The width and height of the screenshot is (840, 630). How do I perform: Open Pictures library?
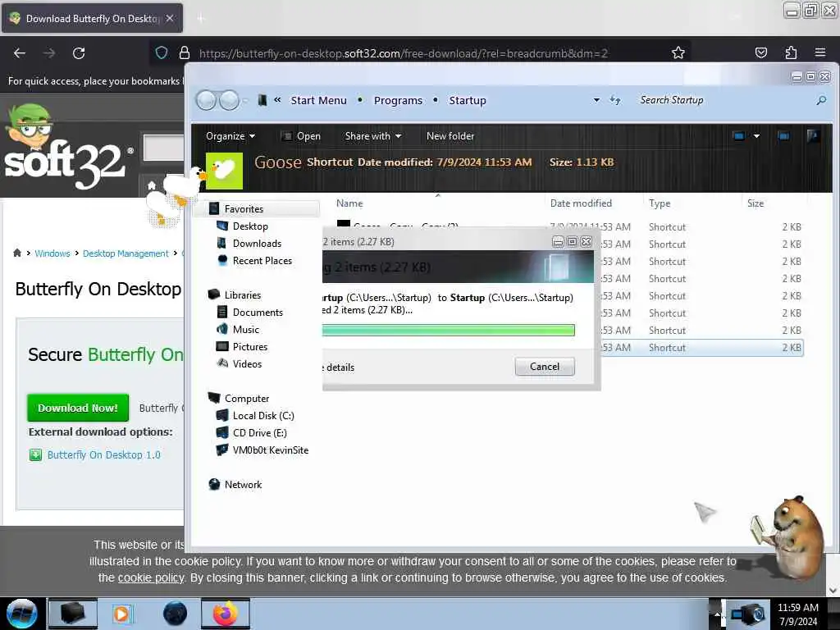(249, 346)
